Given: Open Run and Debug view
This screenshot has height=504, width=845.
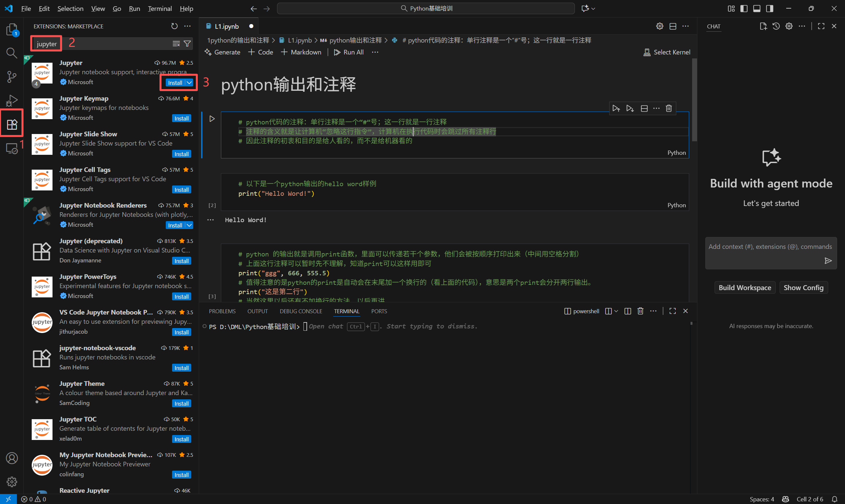Looking at the screenshot, I should [12, 101].
